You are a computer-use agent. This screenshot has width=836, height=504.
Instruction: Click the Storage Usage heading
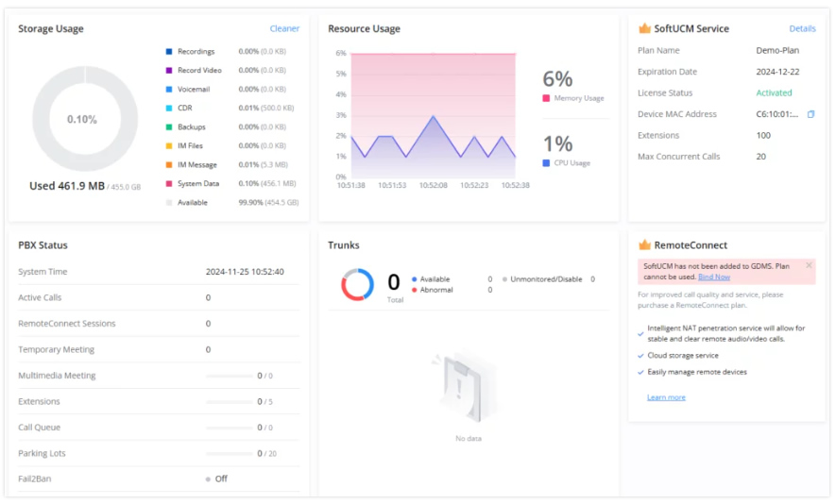51,28
